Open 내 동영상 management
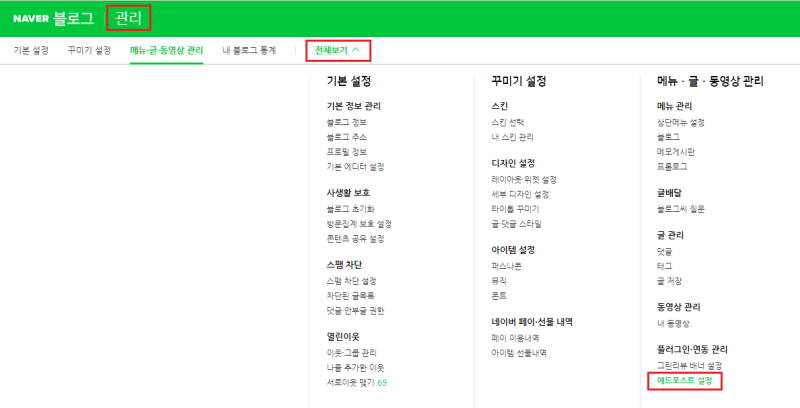Image resolution: width=800 pixels, height=408 pixels. tap(673, 323)
